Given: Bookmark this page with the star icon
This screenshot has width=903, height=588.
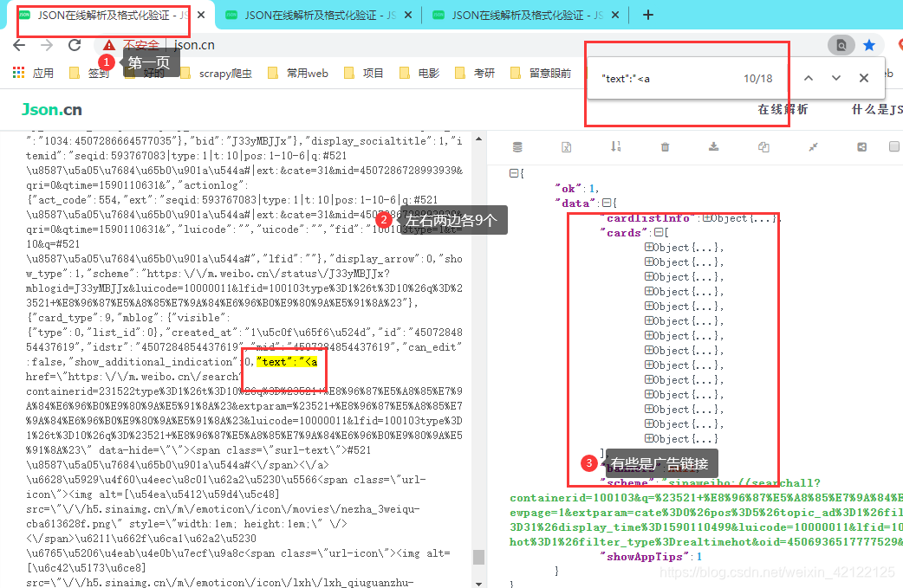Looking at the screenshot, I should coord(869,45).
